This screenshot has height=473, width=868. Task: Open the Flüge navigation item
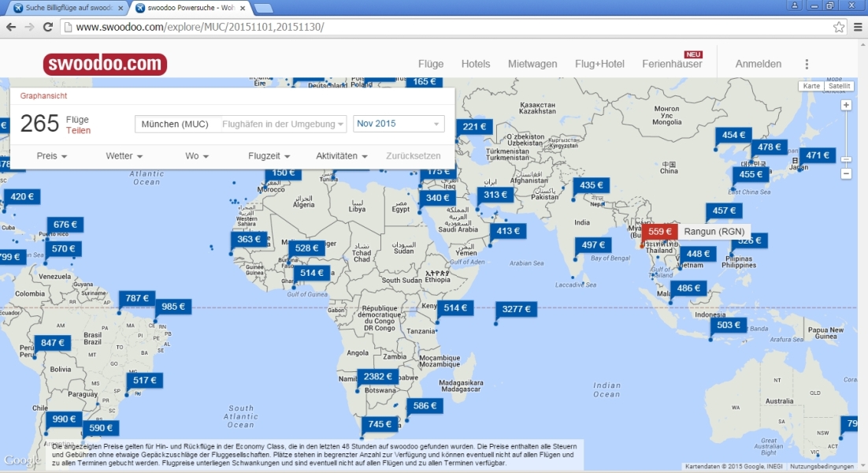431,64
